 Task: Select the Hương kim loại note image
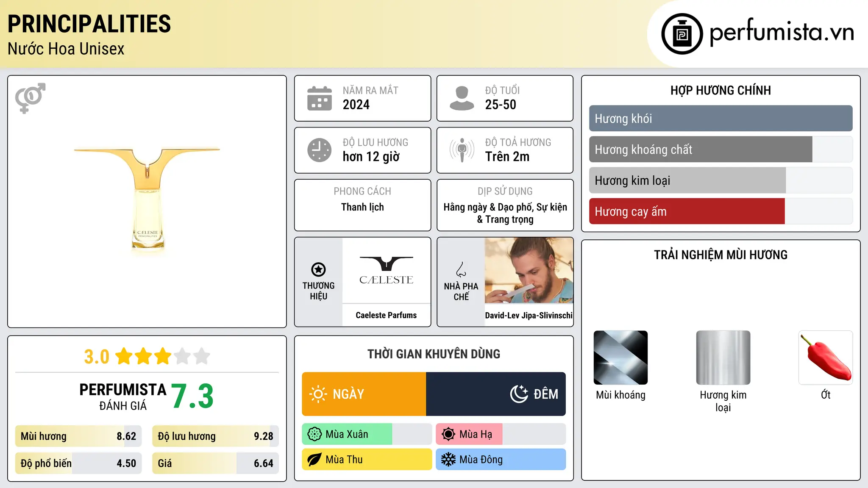point(723,358)
